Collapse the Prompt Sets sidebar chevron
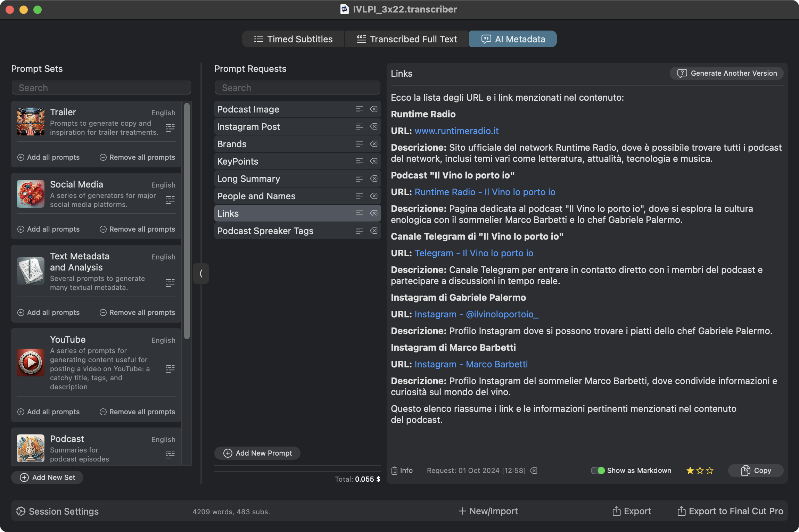 (201, 274)
